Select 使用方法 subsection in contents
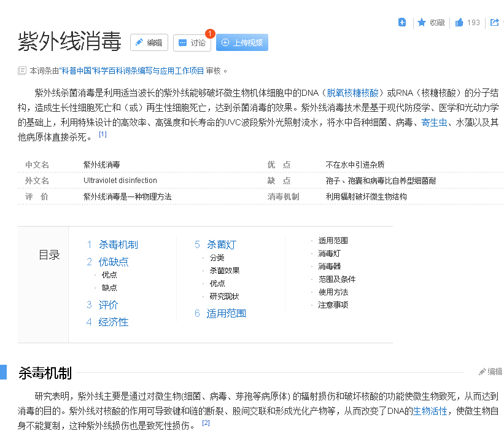 pos(333,292)
